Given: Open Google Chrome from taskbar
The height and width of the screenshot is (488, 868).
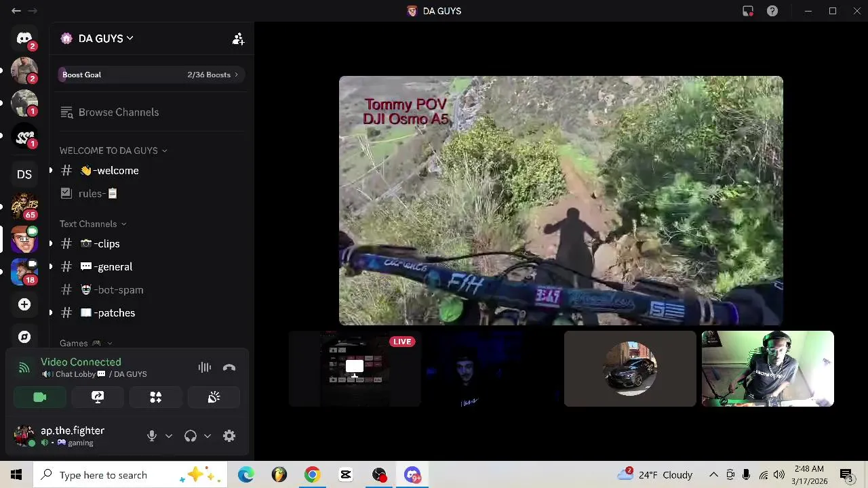Looking at the screenshot, I should tap(312, 475).
